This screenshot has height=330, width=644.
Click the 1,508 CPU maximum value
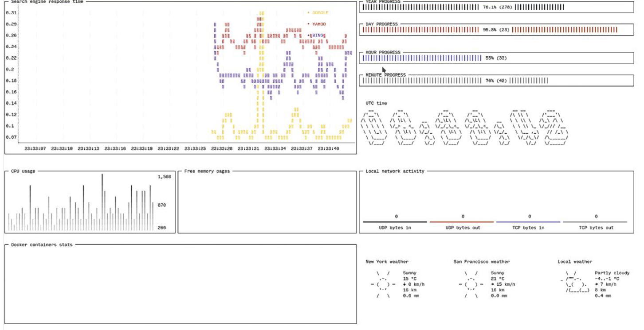coord(165,177)
